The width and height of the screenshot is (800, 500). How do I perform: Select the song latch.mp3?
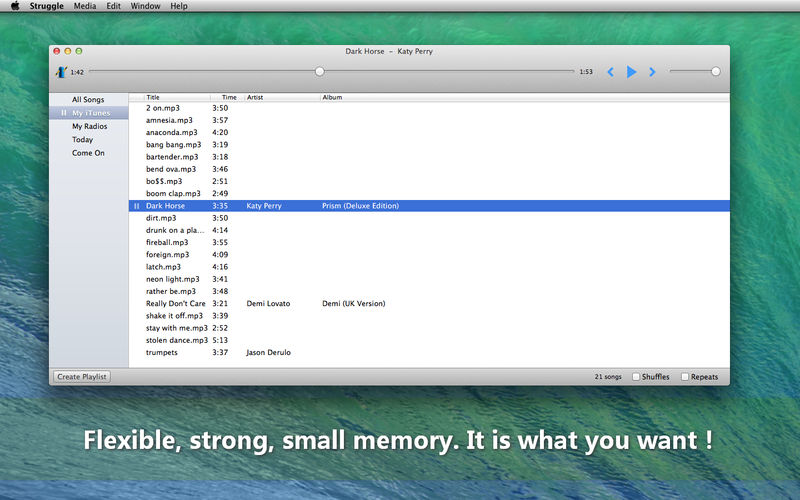tap(163, 267)
